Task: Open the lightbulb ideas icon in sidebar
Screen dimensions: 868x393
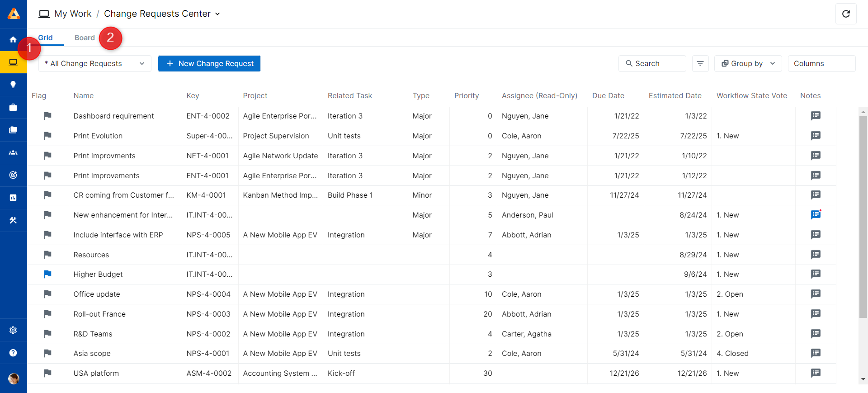Action: 13,85
